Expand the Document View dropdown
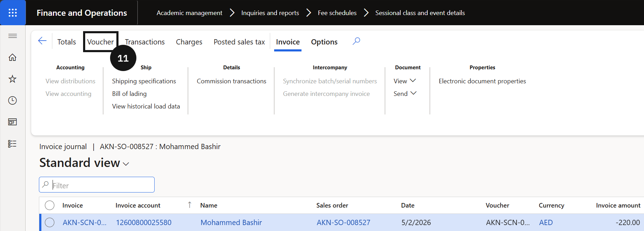 [405, 81]
